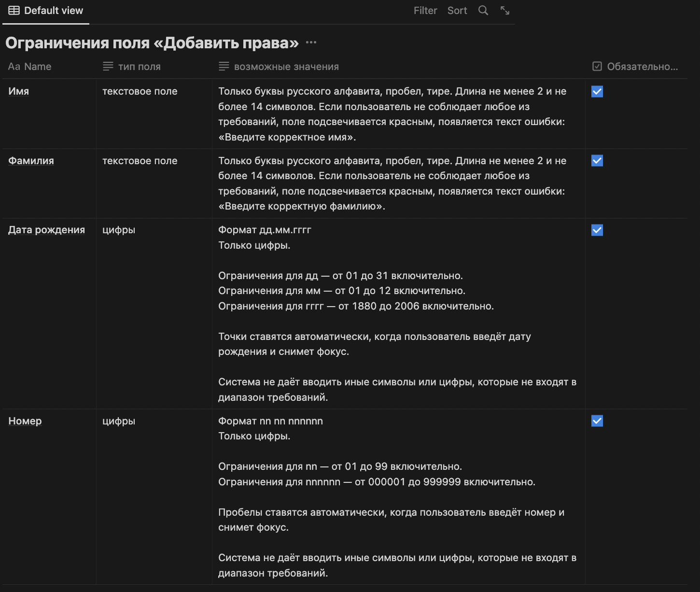Open the Sort menu
This screenshot has height=592, width=700.
[x=457, y=10]
